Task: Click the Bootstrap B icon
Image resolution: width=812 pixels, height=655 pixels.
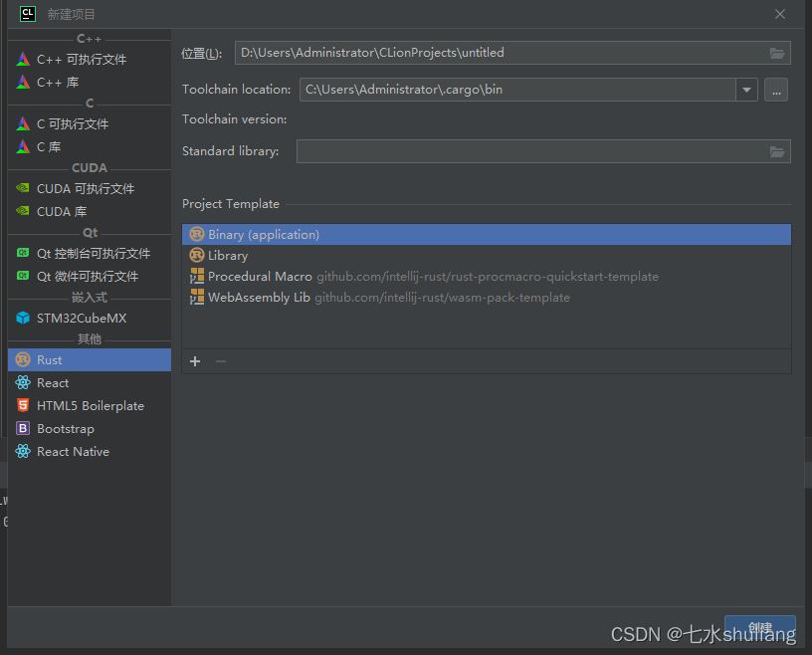Action: click(23, 429)
